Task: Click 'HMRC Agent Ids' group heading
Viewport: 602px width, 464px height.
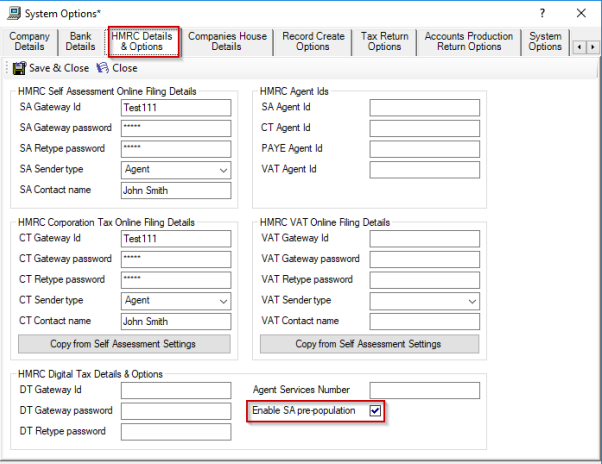Action: coord(294,91)
